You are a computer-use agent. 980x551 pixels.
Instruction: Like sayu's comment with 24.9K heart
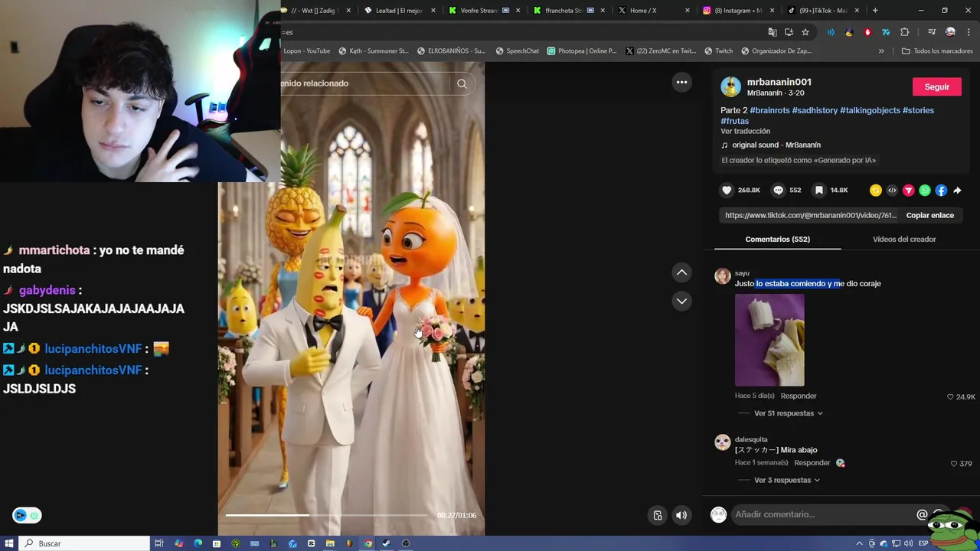pyautogui.click(x=950, y=397)
